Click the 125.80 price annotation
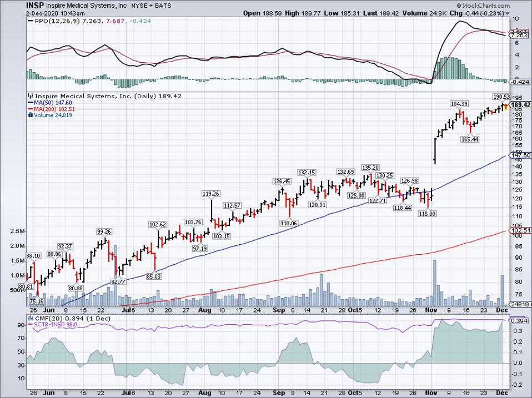532x398 pixels. 357,195
